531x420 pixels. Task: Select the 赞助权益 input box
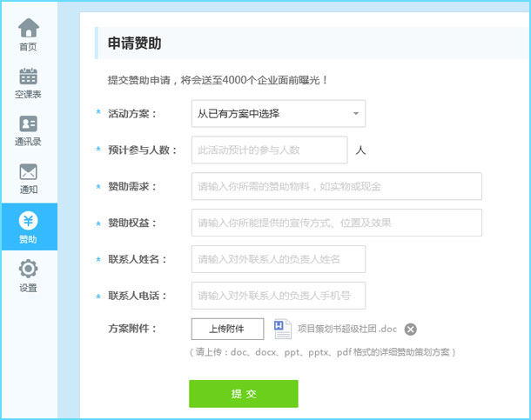pos(336,223)
